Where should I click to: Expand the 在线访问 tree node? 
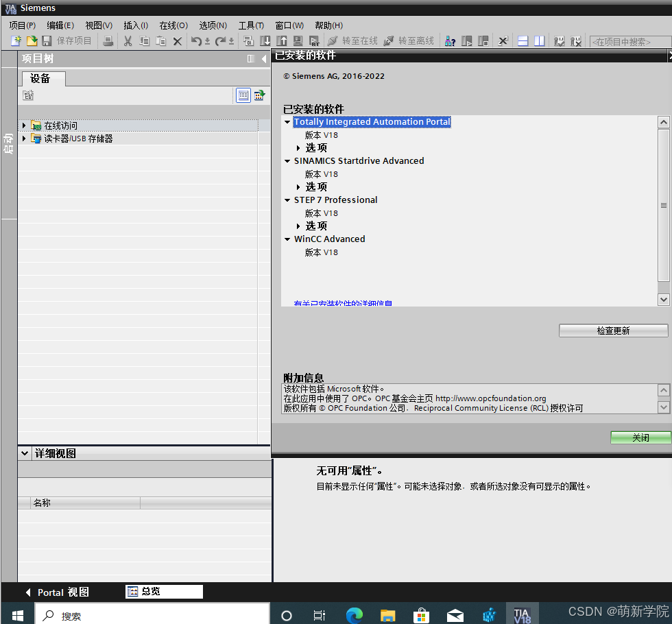pyautogui.click(x=24, y=125)
